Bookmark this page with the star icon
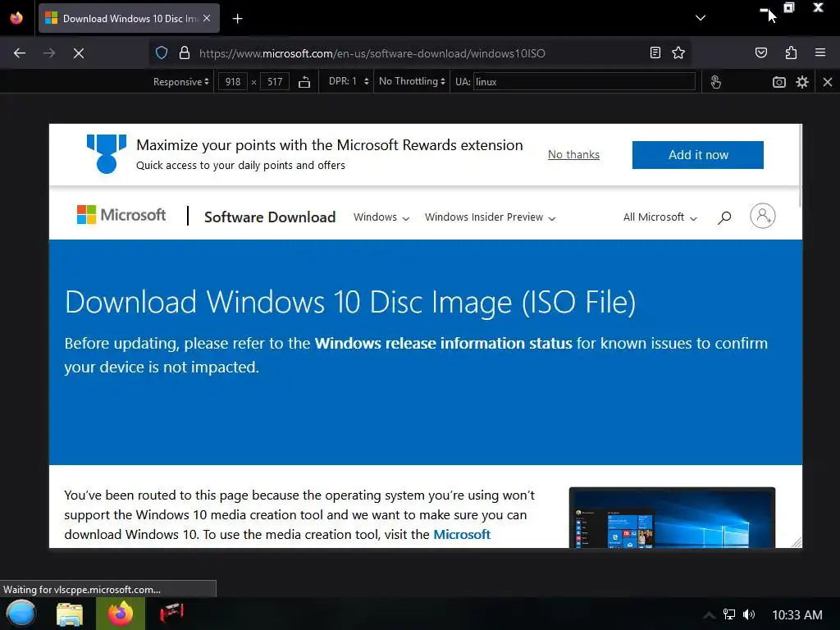Screen dimensions: 840x630 pos(678,52)
